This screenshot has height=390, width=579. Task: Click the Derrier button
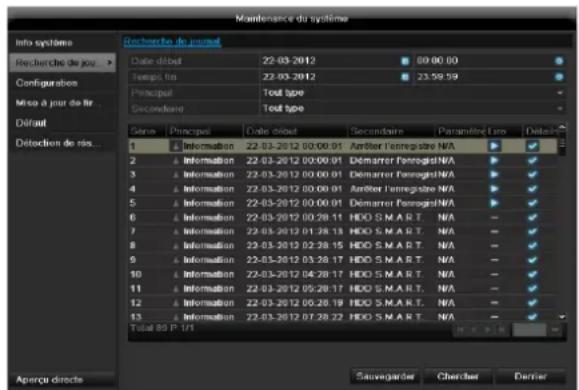point(531,376)
